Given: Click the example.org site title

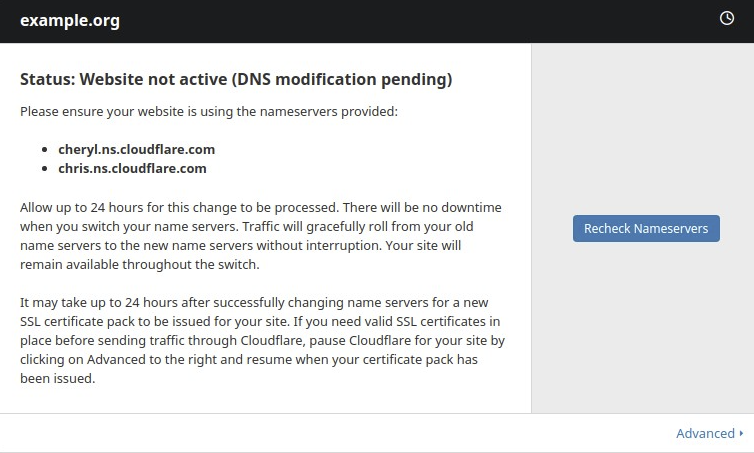Looking at the screenshot, I should (70, 20).
